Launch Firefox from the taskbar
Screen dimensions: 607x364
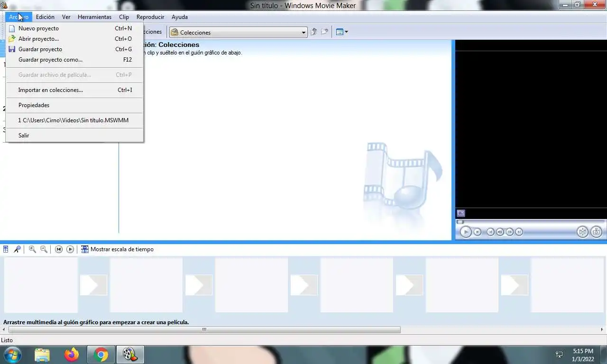[72, 355]
